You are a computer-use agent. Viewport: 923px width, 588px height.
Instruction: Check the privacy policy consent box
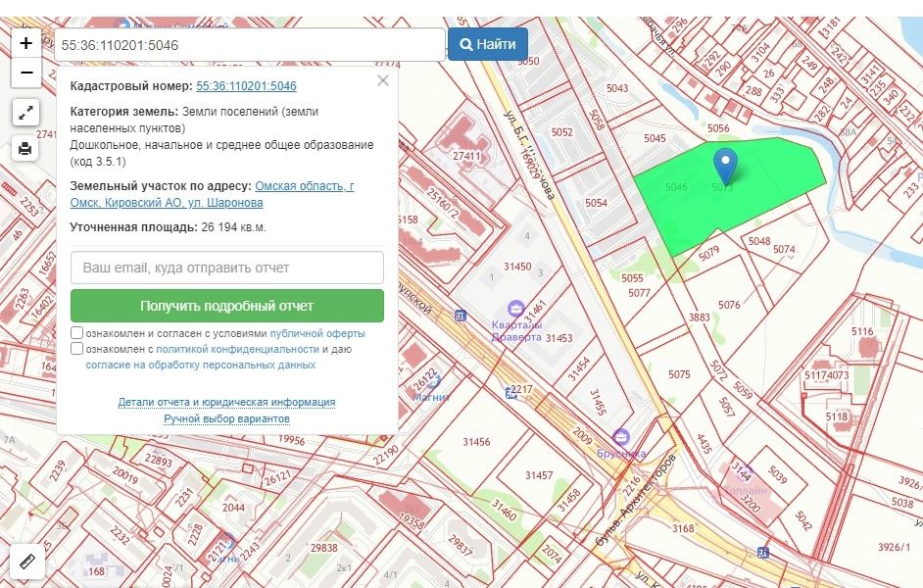[76, 349]
